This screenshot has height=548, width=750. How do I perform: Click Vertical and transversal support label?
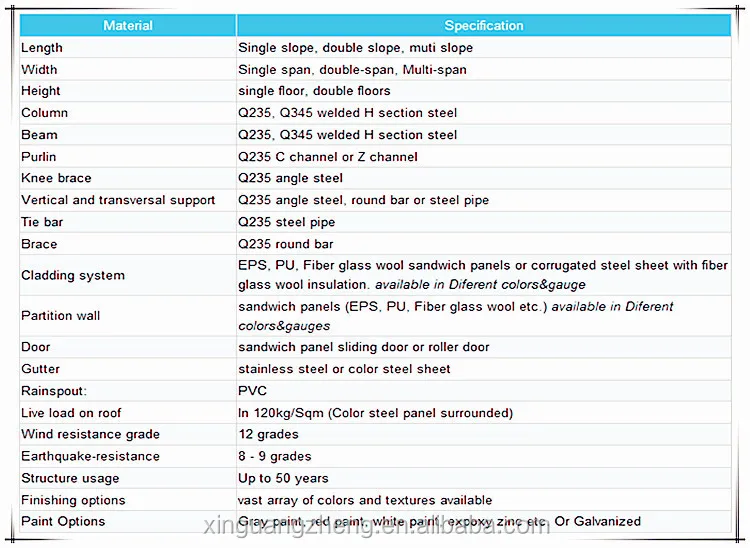pos(118,200)
